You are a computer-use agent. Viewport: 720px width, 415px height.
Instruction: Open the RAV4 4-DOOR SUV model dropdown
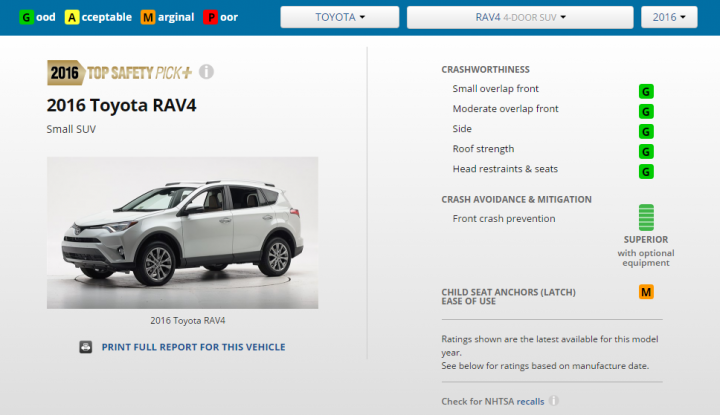(x=520, y=17)
